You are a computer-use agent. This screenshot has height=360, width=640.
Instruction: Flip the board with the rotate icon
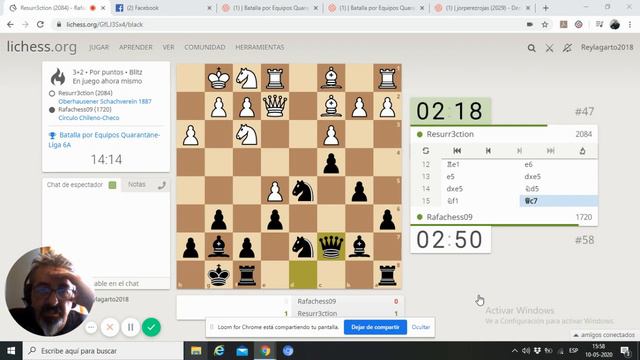[426, 151]
